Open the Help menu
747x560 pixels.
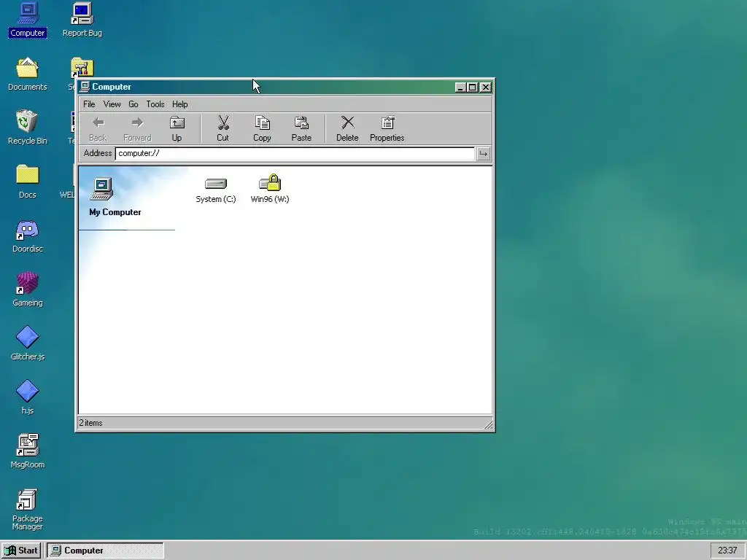pos(180,104)
